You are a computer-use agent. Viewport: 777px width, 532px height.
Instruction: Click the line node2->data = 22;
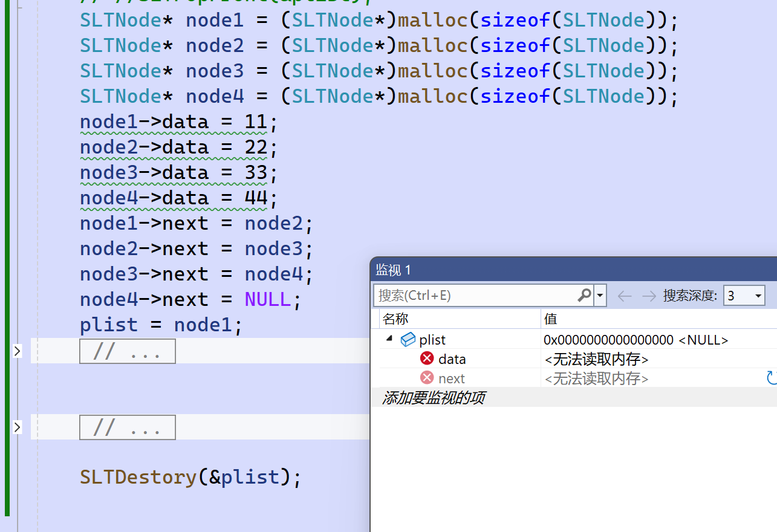(179, 148)
